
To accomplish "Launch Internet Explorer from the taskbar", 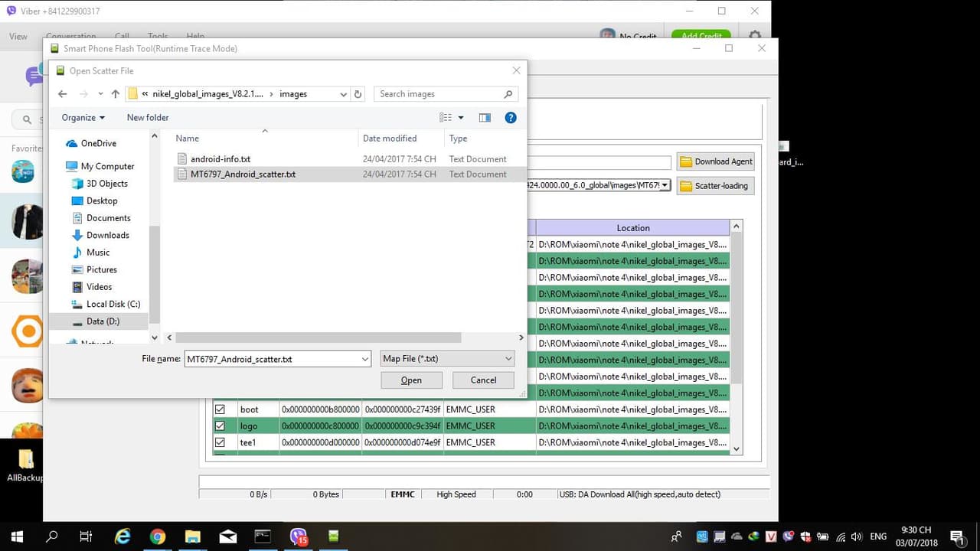I will point(122,536).
